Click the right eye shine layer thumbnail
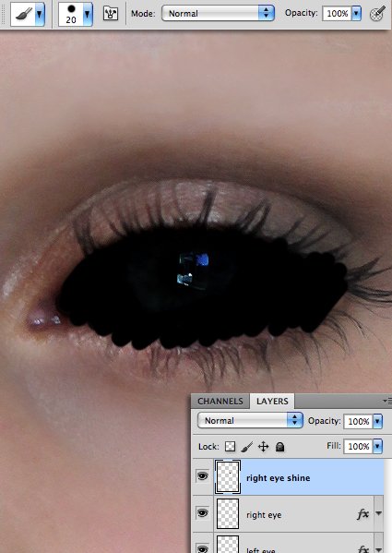The image size is (392, 553). (x=228, y=476)
